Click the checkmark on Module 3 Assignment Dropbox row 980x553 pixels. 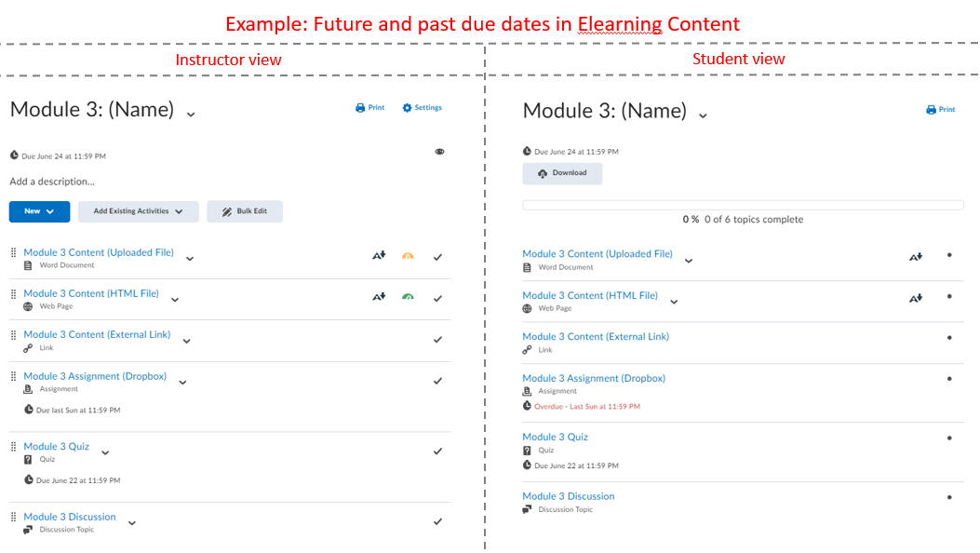pyautogui.click(x=437, y=380)
